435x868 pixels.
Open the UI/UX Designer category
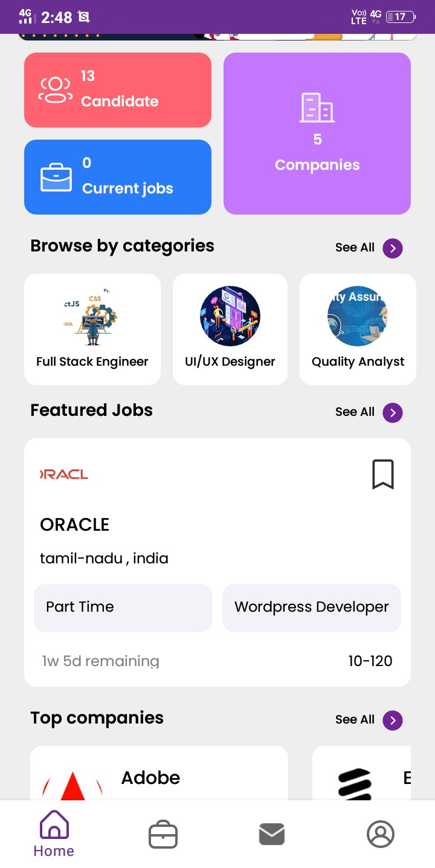(x=230, y=329)
